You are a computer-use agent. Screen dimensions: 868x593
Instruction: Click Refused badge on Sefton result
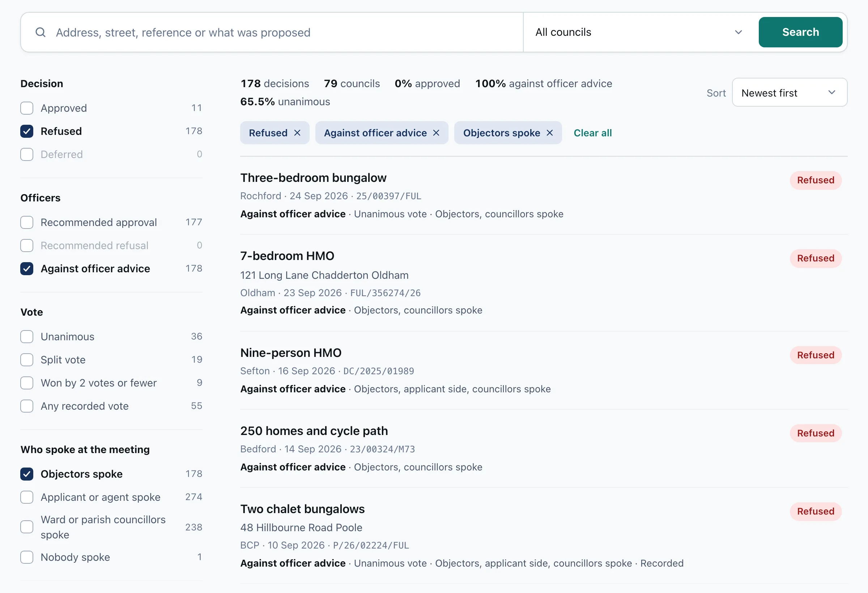pyautogui.click(x=816, y=355)
